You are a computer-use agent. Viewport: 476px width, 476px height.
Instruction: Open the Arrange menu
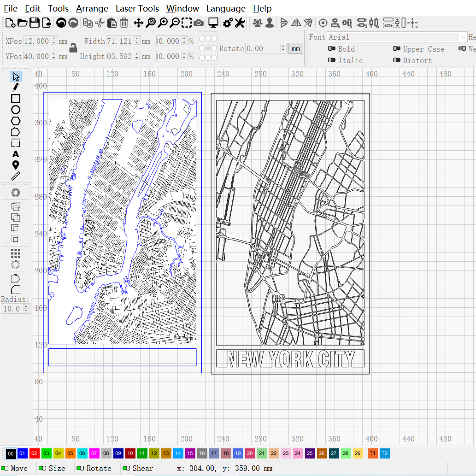click(x=92, y=8)
